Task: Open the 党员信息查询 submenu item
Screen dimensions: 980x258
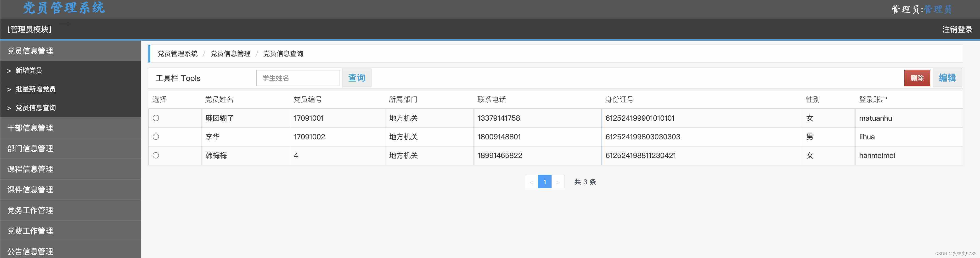Action: point(70,108)
